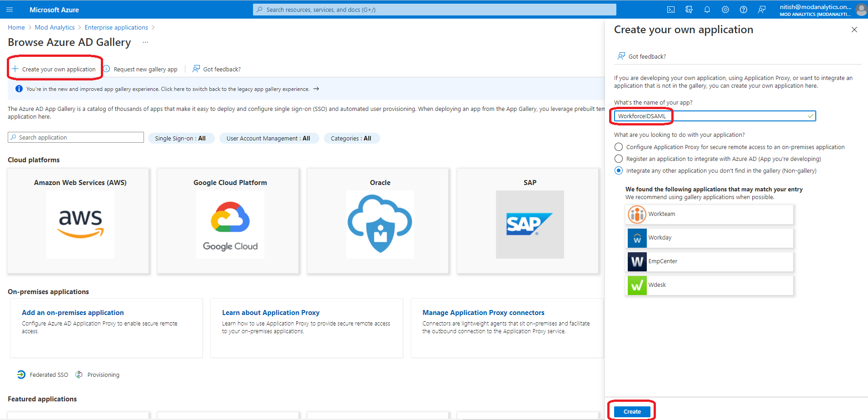Screen dimensions: 868x420
Task: Select Register an application with Azure AD option
Action: click(x=619, y=159)
